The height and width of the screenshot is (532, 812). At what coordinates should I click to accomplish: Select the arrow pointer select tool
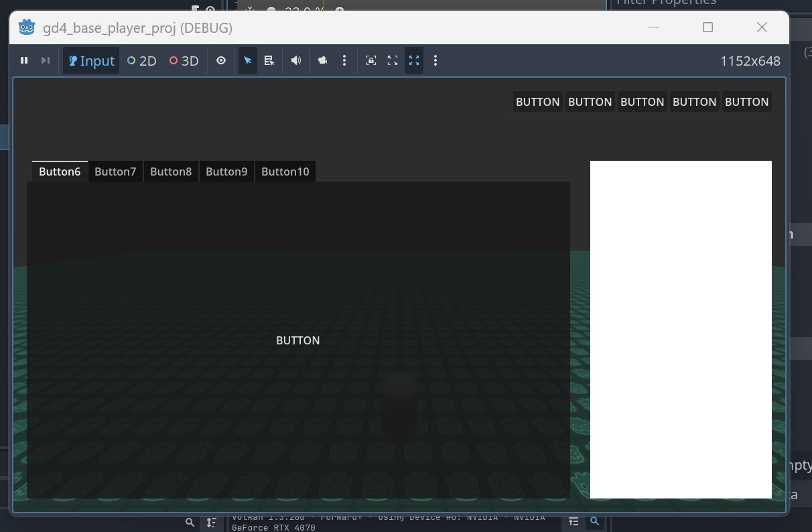coord(248,60)
